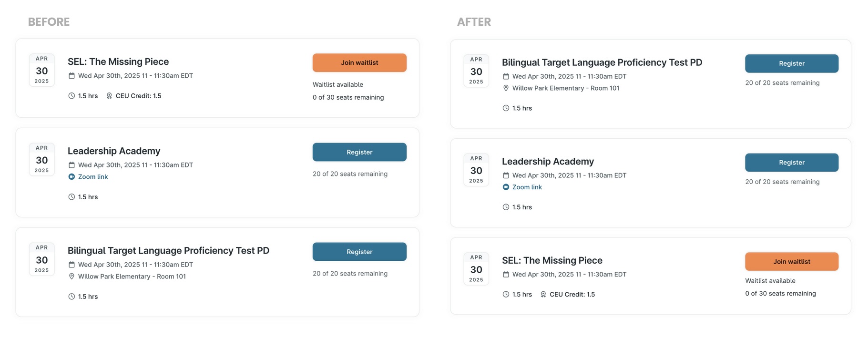Image resolution: width=868 pixels, height=338 pixels.
Task: Click clock icon in AFTER SEL Missing Piece card
Action: pos(506,295)
